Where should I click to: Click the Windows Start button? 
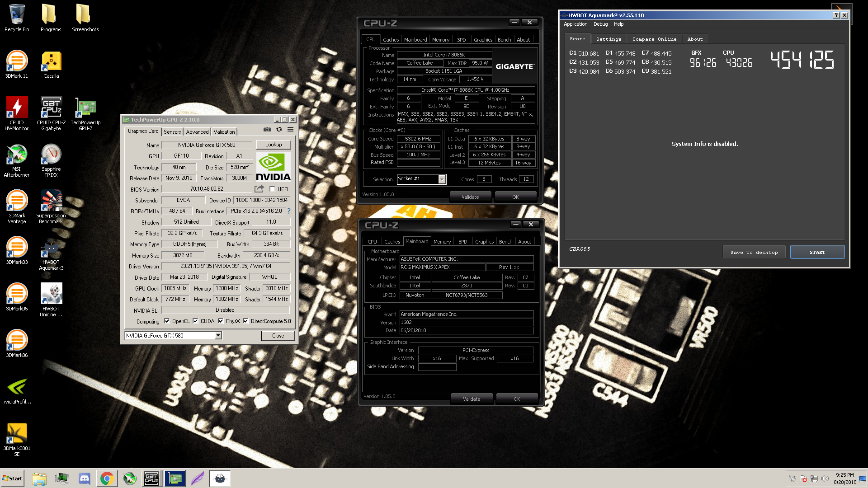pos(13,479)
